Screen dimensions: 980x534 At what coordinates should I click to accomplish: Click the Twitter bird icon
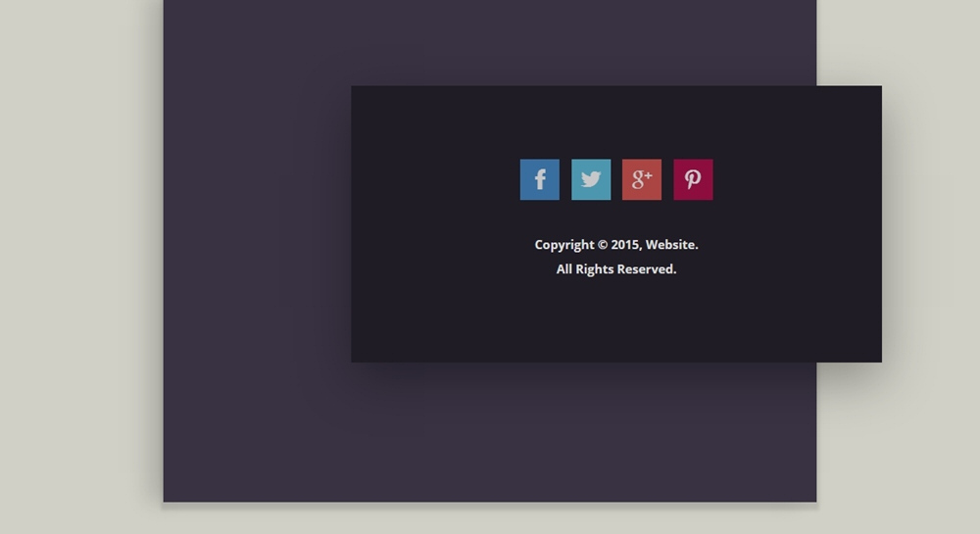pos(591,179)
